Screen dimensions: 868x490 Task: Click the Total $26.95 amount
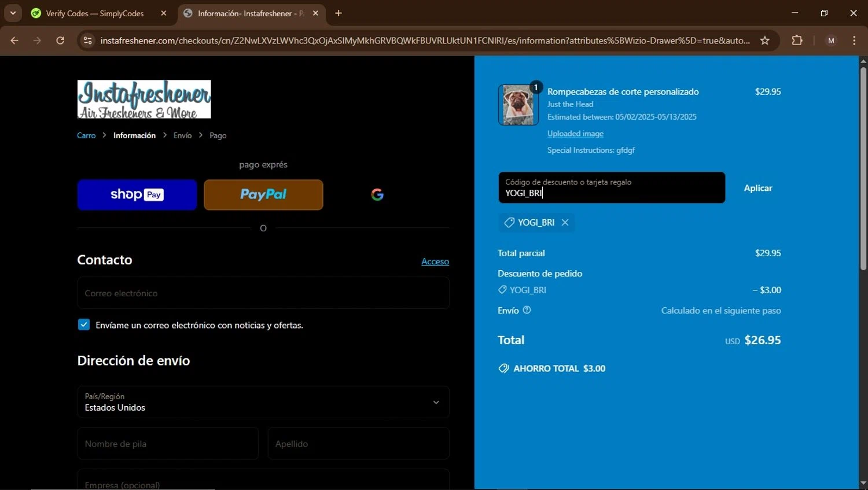pyautogui.click(x=762, y=340)
